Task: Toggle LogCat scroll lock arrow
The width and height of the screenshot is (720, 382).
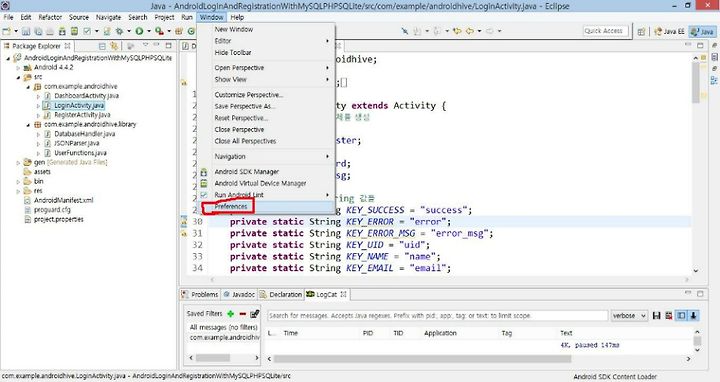Action: 693,315
